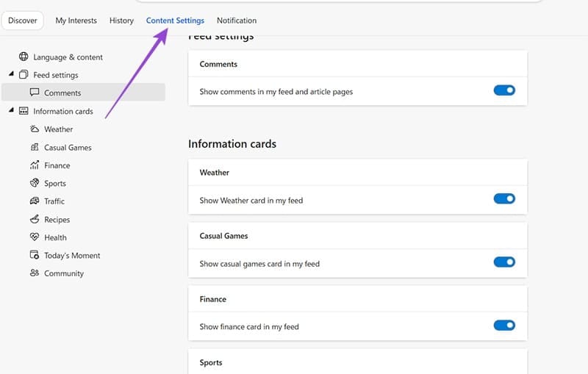Collapse the Feed settings tree arrow
This screenshot has width=588, height=374.
(11, 75)
